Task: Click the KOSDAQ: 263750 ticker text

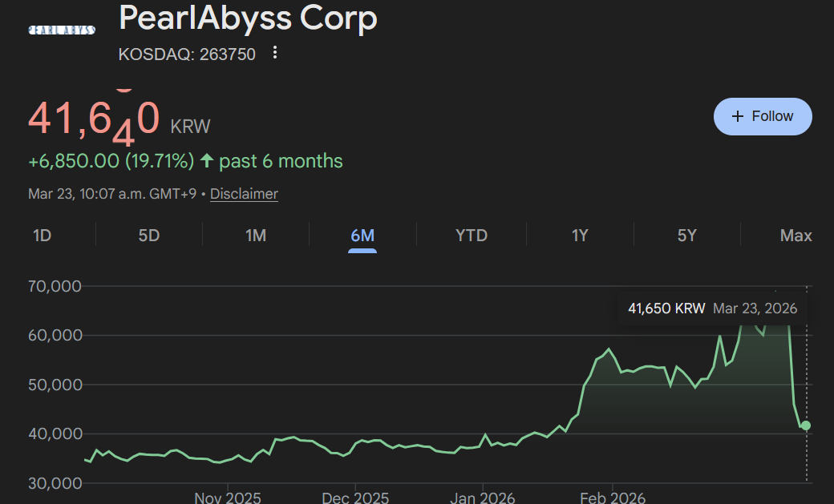Action: click(187, 54)
